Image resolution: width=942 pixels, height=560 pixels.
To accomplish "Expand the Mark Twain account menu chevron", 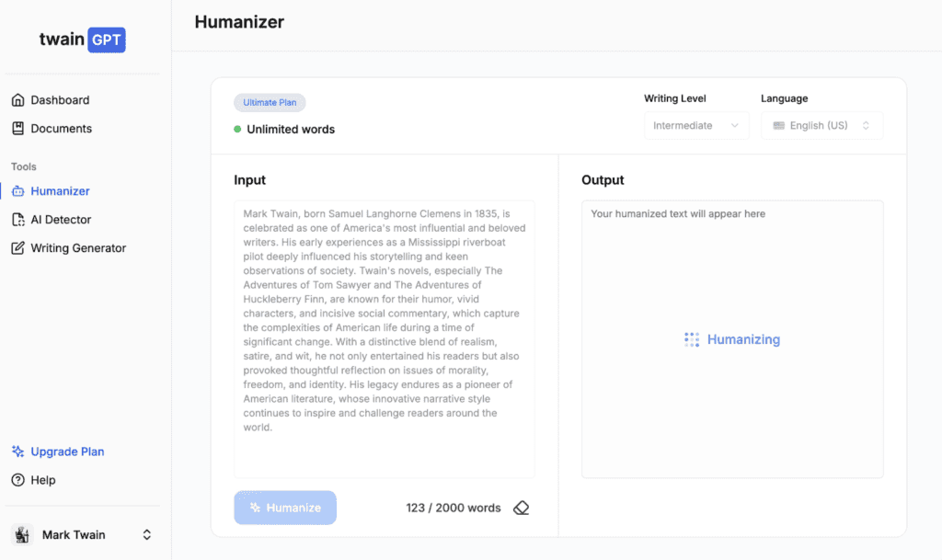I will pyautogui.click(x=146, y=534).
